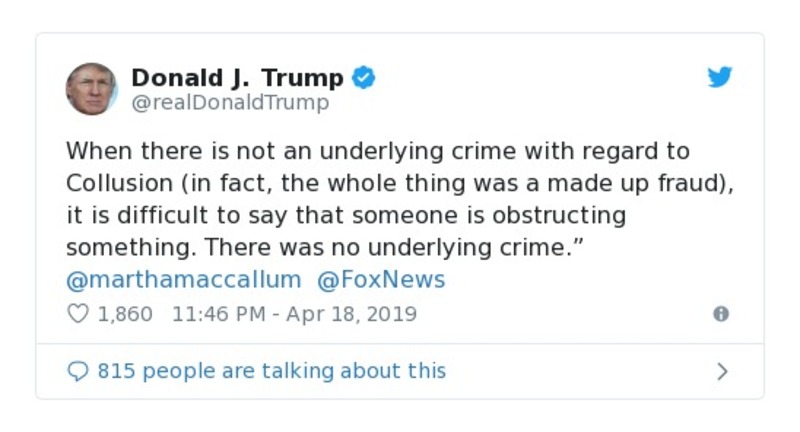
Task: Open the @realDonaldTrump handle link
Action: pyautogui.click(x=230, y=102)
